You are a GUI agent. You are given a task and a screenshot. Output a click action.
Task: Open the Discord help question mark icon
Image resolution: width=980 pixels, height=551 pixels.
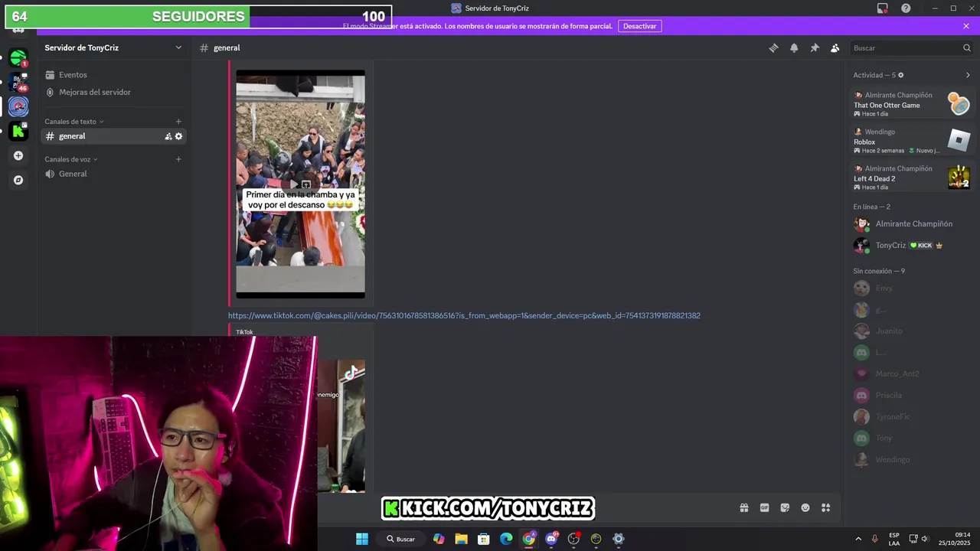click(x=906, y=8)
